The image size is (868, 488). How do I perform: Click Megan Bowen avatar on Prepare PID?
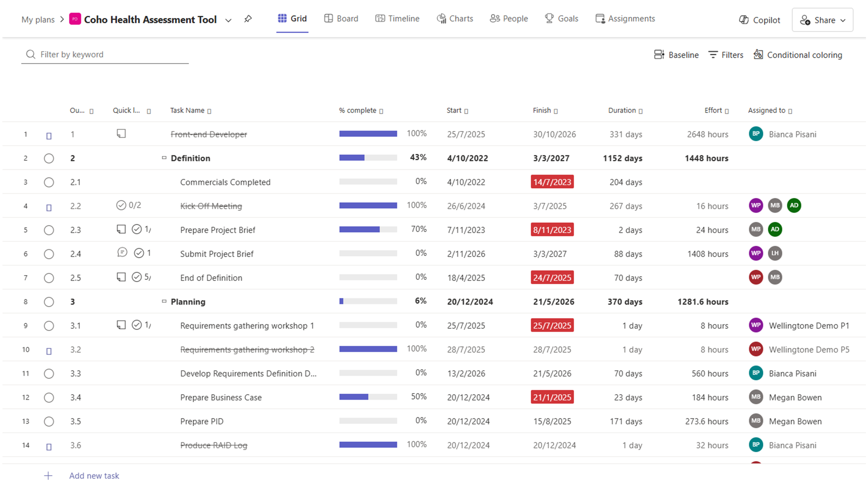pos(756,421)
